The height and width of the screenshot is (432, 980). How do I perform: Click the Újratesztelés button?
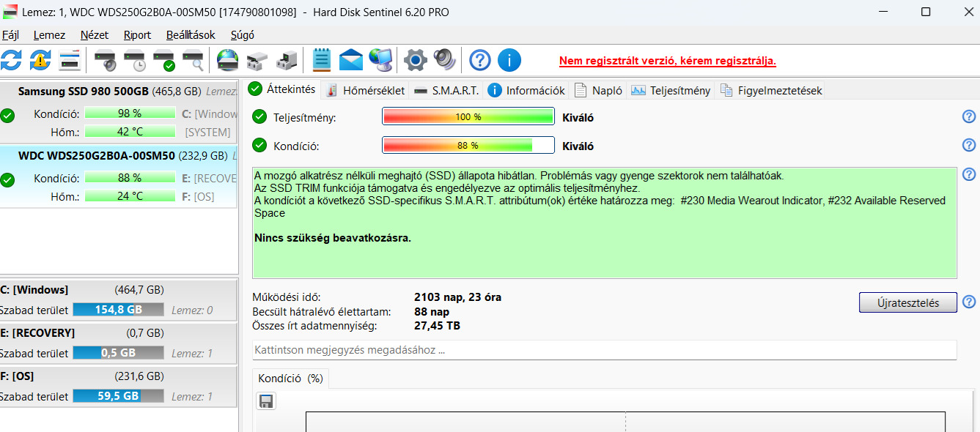click(x=908, y=302)
